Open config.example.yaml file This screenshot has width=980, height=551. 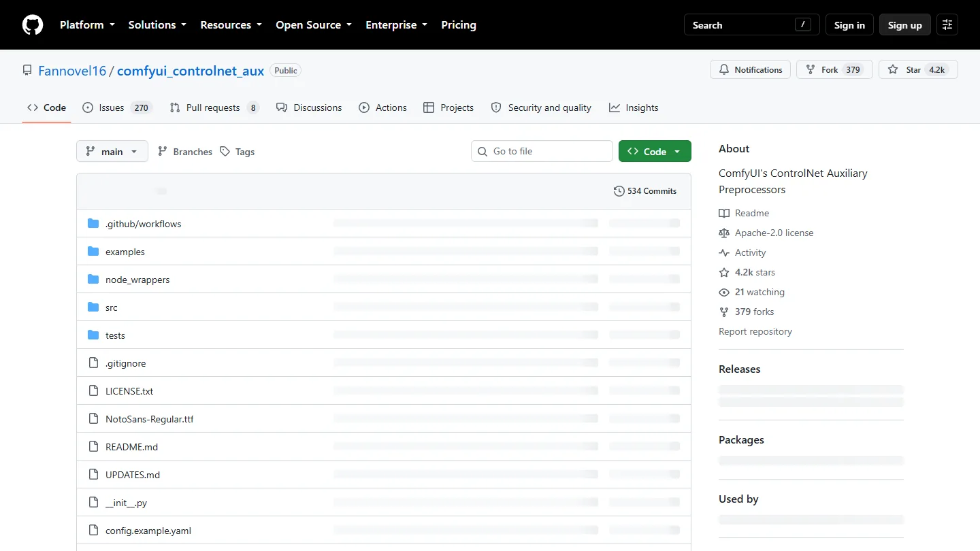point(148,531)
